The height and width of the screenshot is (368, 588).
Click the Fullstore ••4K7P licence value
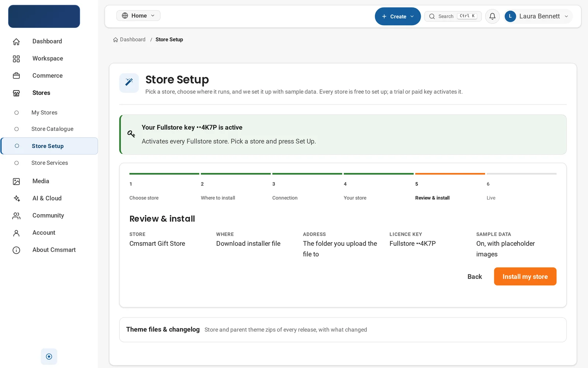413,244
